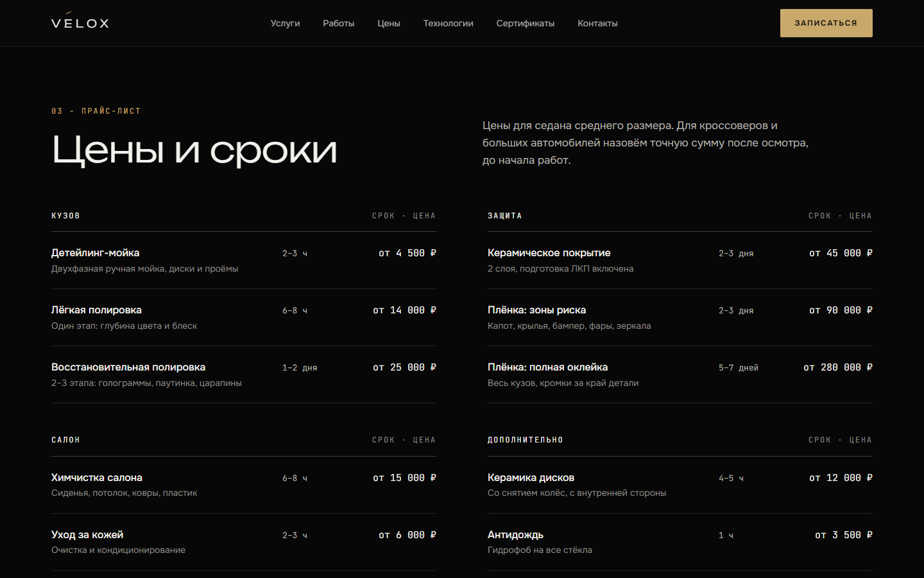Click the Гидрофоб на все стёкла description
Viewport: 924px width, 578px height.
click(540, 550)
